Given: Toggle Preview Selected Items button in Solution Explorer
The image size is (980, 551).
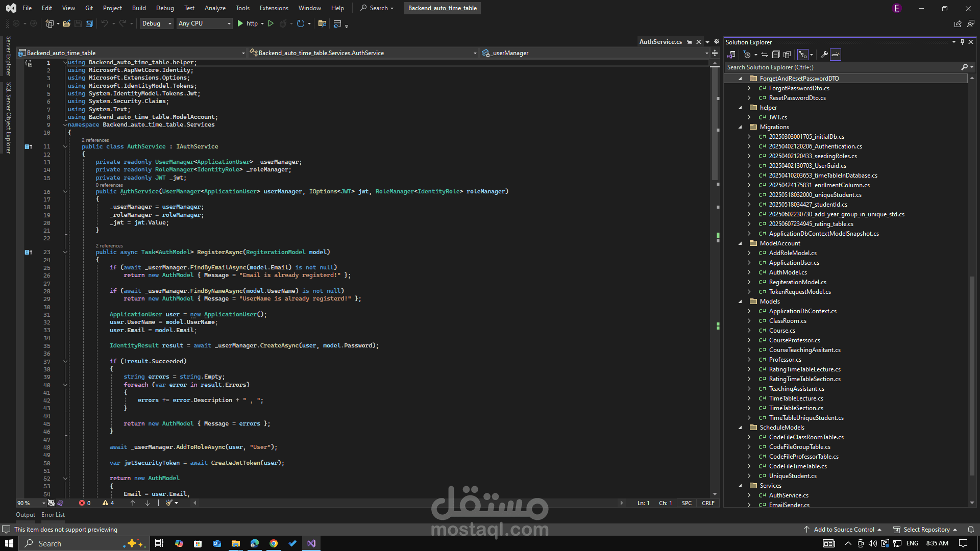Looking at the screenshot, I should point(836,55).
